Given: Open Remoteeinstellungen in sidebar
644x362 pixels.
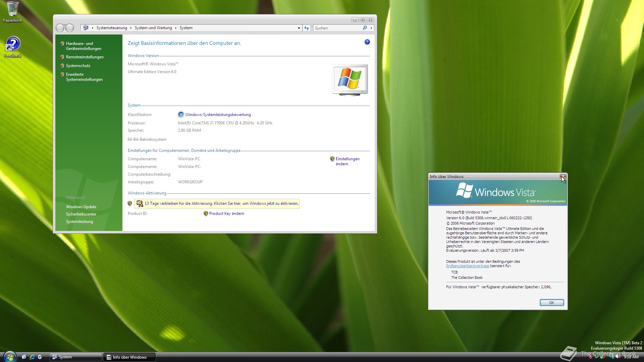Looking at the screenshot, I should [x=85, y=57].
